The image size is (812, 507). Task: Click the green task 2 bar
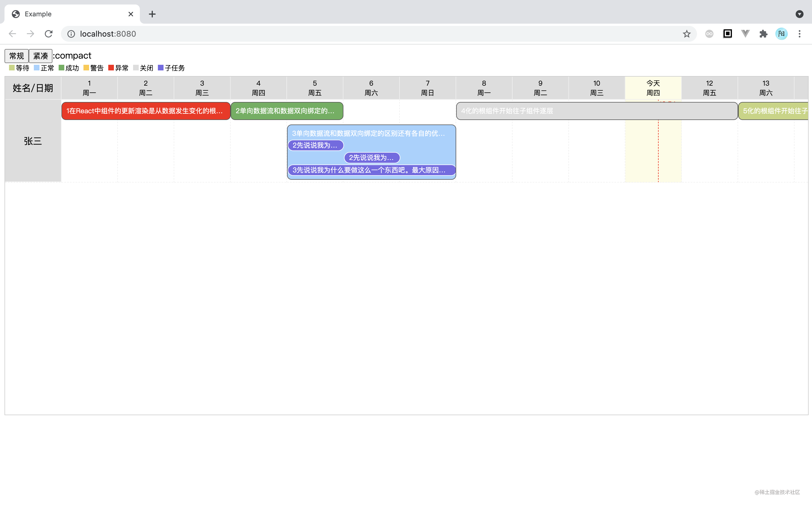click(x=286, y=111)
